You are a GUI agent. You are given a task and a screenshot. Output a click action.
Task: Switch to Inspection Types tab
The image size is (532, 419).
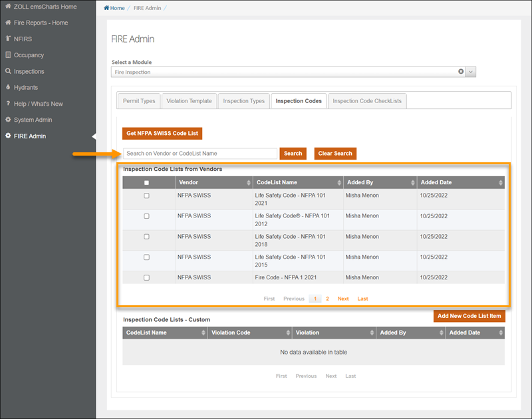[243, 101]
